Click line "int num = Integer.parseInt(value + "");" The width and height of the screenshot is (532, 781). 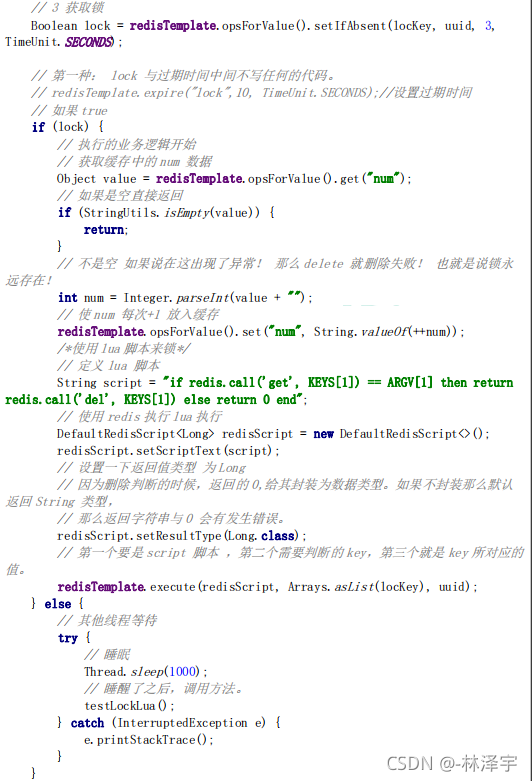tap(185, 298)
